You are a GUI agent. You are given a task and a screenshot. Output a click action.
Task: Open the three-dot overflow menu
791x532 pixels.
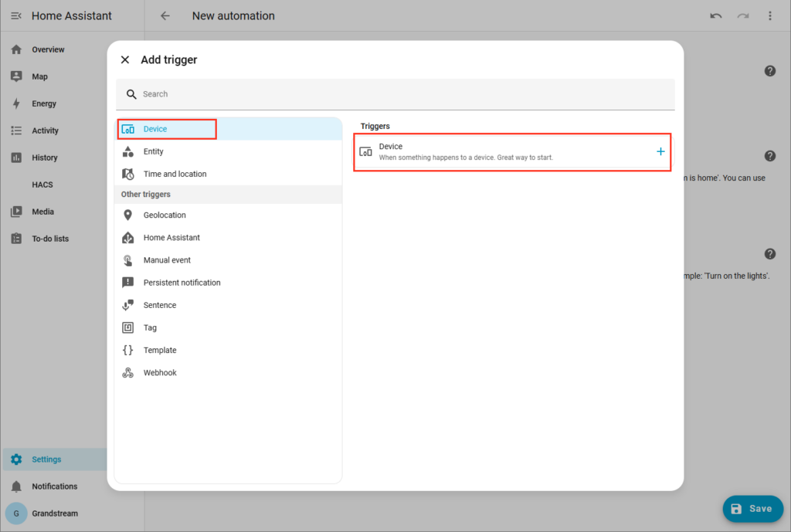(x=770, y=15)
